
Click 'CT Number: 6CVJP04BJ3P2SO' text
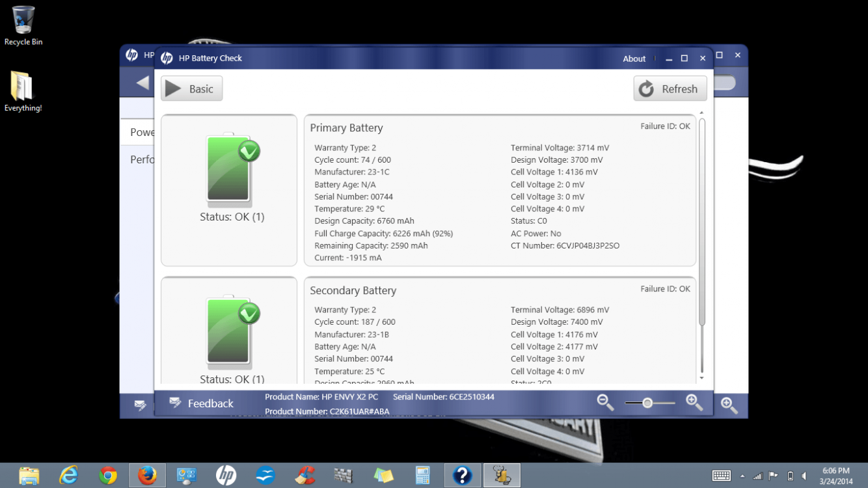click(x=565, y=246)
